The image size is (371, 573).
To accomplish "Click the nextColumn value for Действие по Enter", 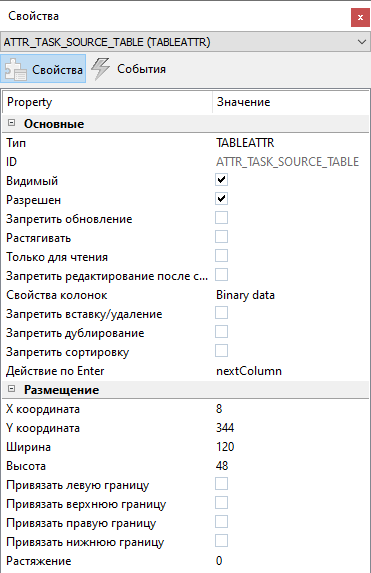I will point(249,371).
